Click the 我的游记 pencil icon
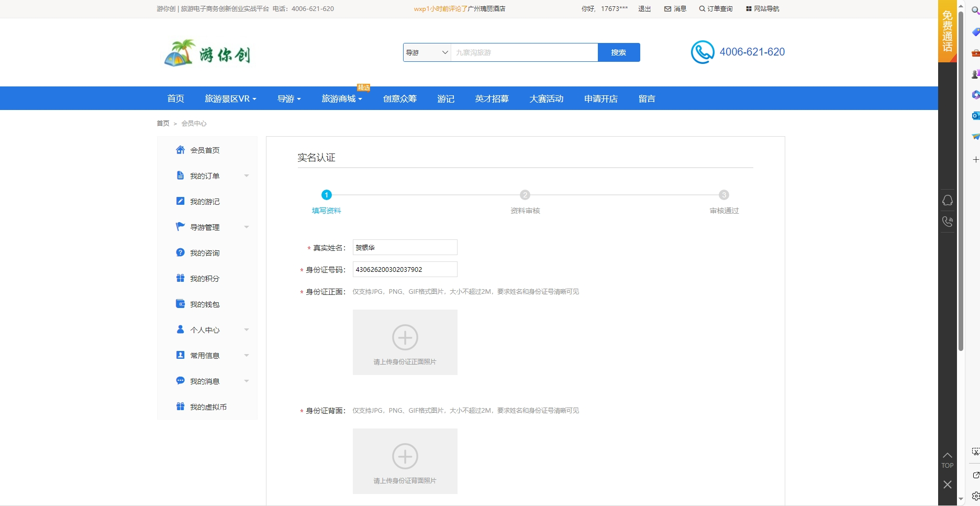Screen dimensions: 980x506 point(180,201)
